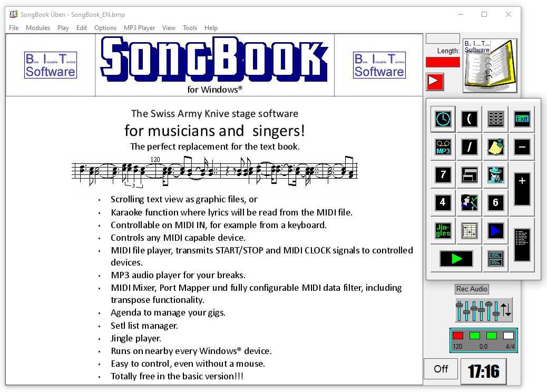547x392 pixels.
Task: Click the music notation staff image
Action: click(214, 172)
